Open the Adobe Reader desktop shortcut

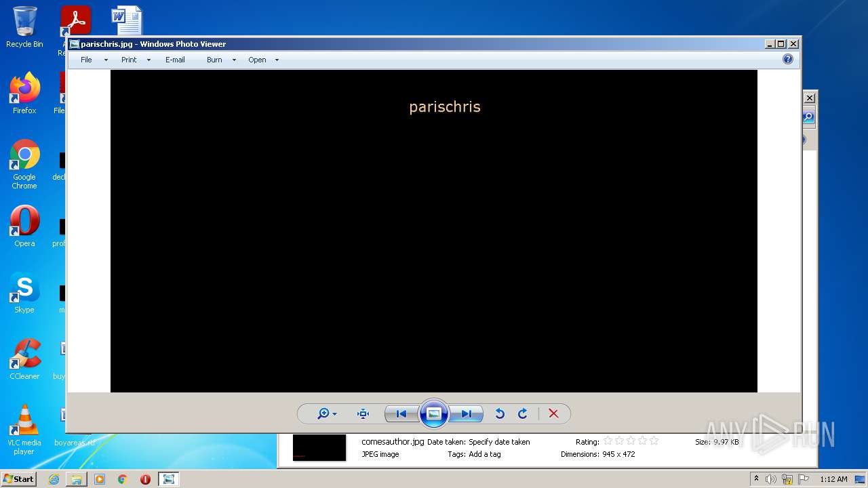pos(75,20)
